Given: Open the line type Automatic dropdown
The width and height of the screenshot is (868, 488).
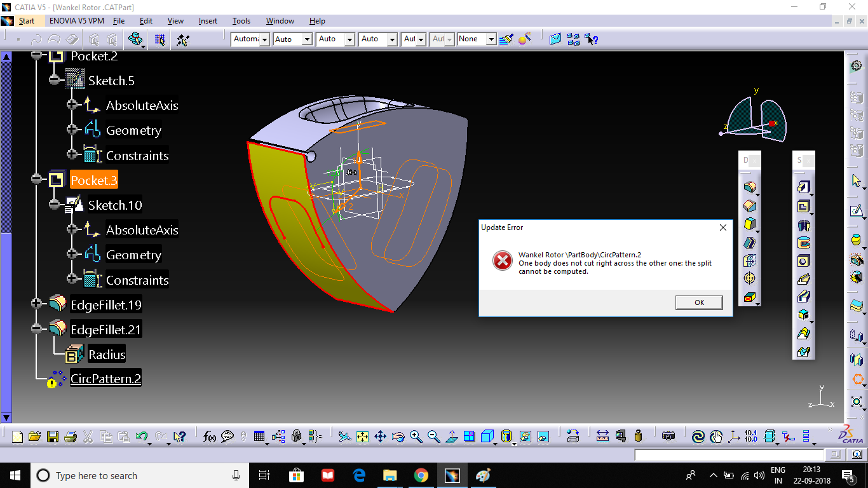Looking at the screenshot, I should tap(265, 39).
